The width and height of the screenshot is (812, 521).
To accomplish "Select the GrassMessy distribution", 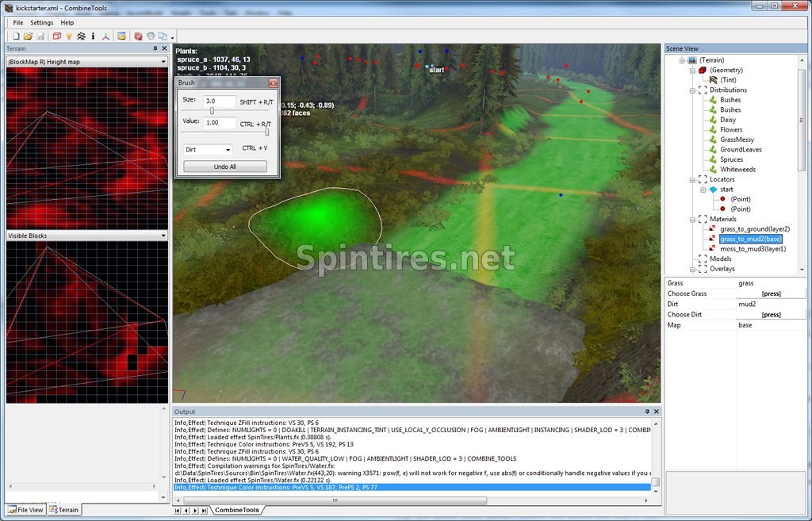I will [x=737, y=140].
